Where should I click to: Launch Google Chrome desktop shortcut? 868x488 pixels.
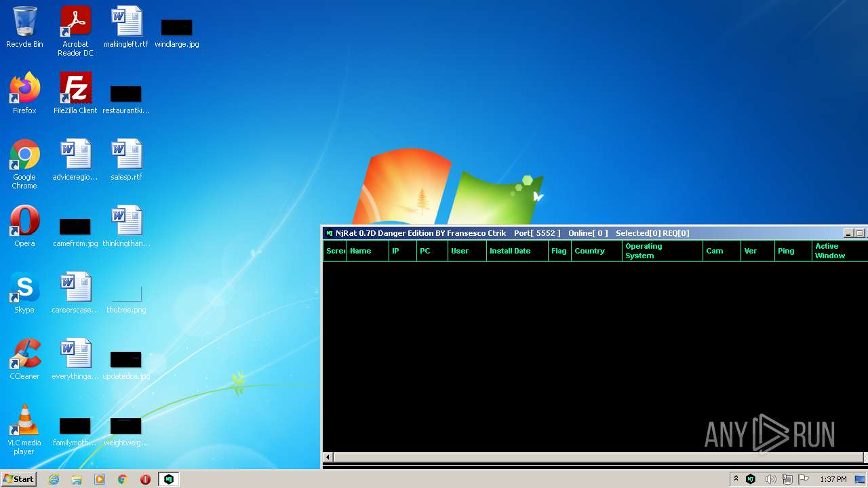pyautogui.click(x=24, y=164)
